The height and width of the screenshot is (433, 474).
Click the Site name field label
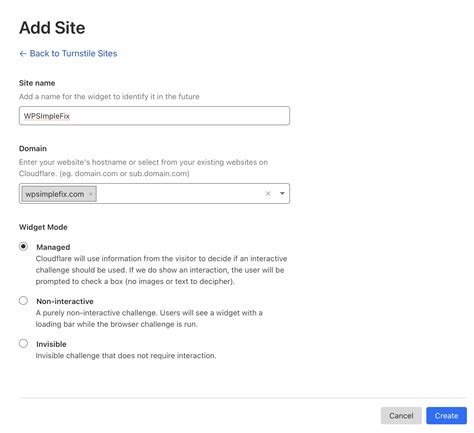(37, 83)
